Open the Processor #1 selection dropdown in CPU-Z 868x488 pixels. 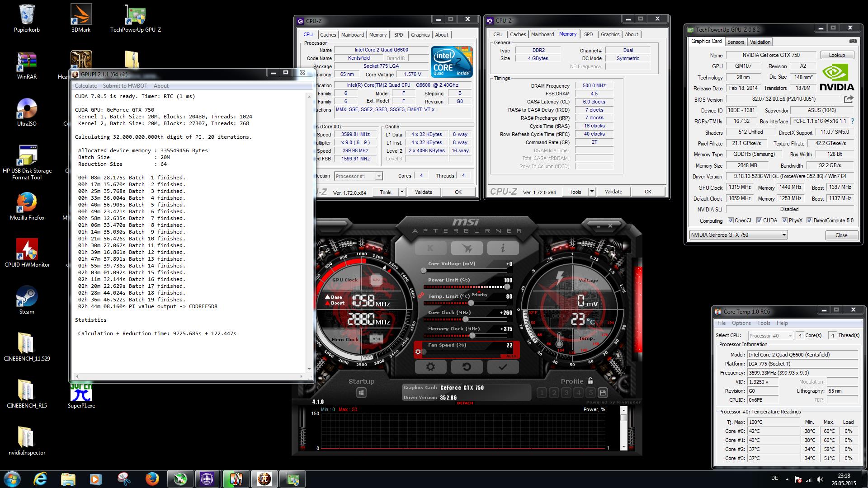point(359,176)
